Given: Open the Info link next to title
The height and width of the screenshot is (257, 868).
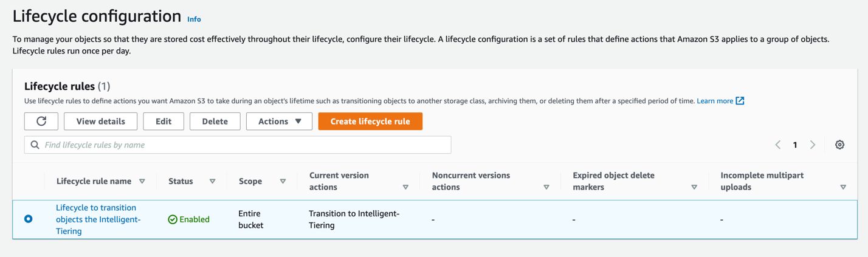Looking at the screenshot, I should [x=194, y=19].
